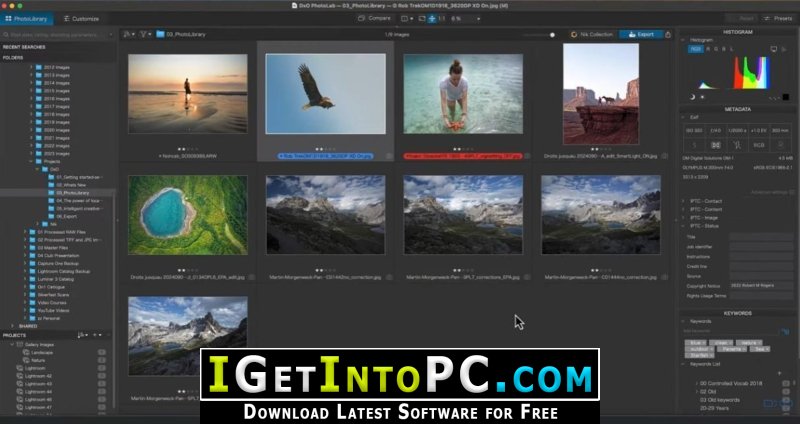Open the Presets panel
800x424 pixels.
click(x=779, y=19)
